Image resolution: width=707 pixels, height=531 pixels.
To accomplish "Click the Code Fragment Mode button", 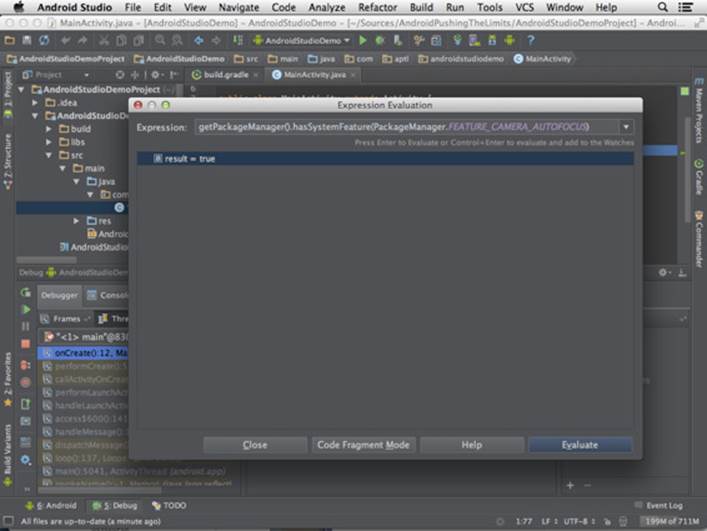I will point(363,445).
